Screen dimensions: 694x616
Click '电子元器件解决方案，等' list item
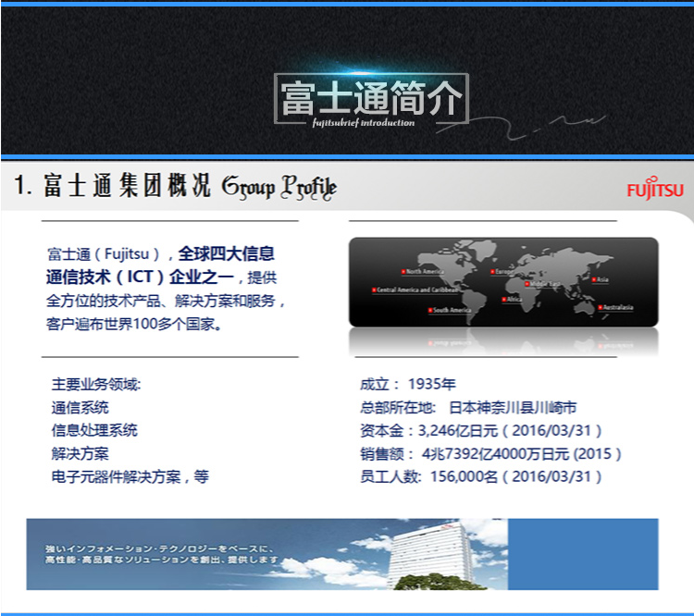(x=130, y=476)
